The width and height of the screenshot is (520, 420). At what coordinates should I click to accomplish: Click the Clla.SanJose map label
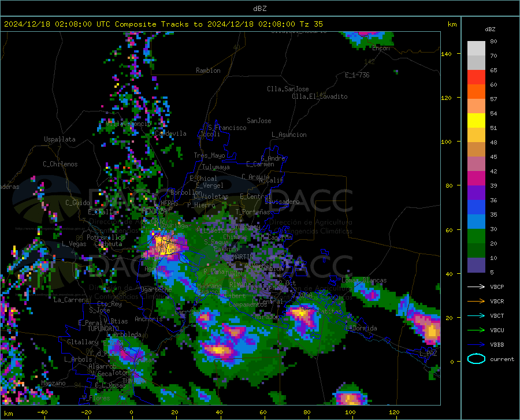click(x=288, y=89)
